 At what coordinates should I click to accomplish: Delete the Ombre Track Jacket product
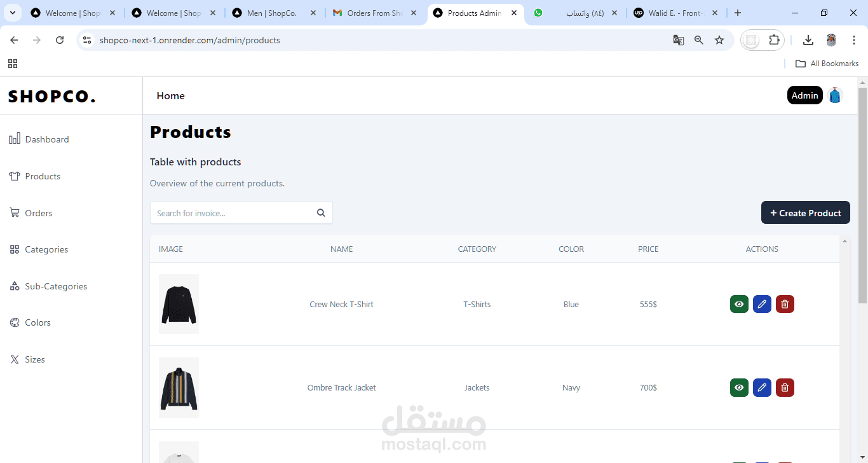pos(785,387)
